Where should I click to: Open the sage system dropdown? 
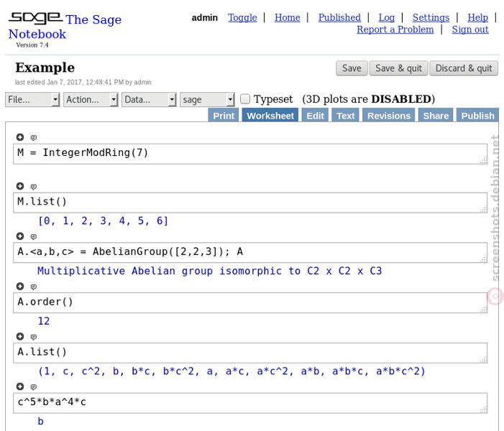click(x=207, y=100)
